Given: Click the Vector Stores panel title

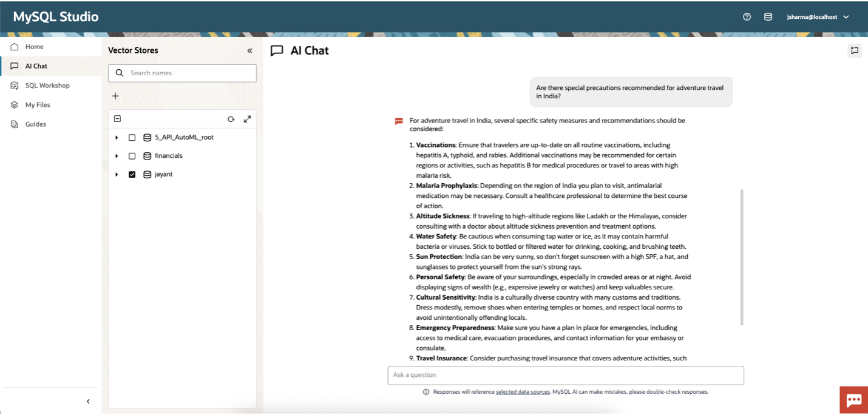Looking at the screenshot, I should (133, 50).
